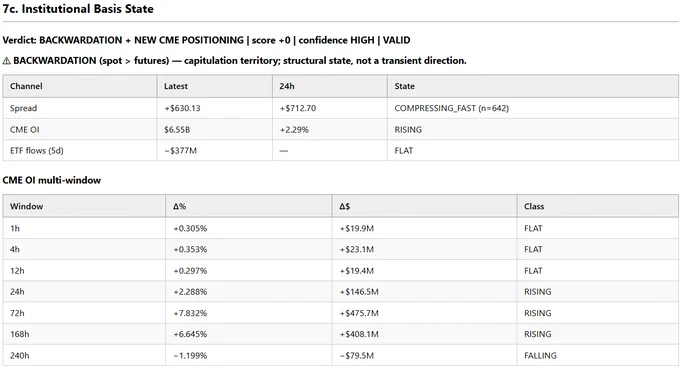The height and width of the screenshot is (366, 680).
Task: Click 'FLAT' class in the 4h row
Action: [x=533, y=249]
